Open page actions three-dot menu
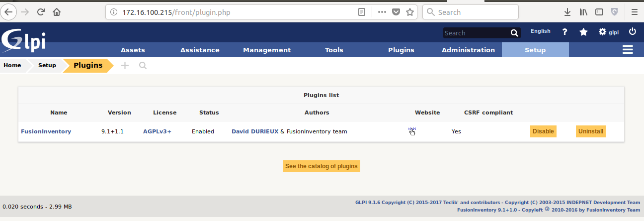Image resolution: width=644 pixels, height=221 pixels. [x=382, y=12]
